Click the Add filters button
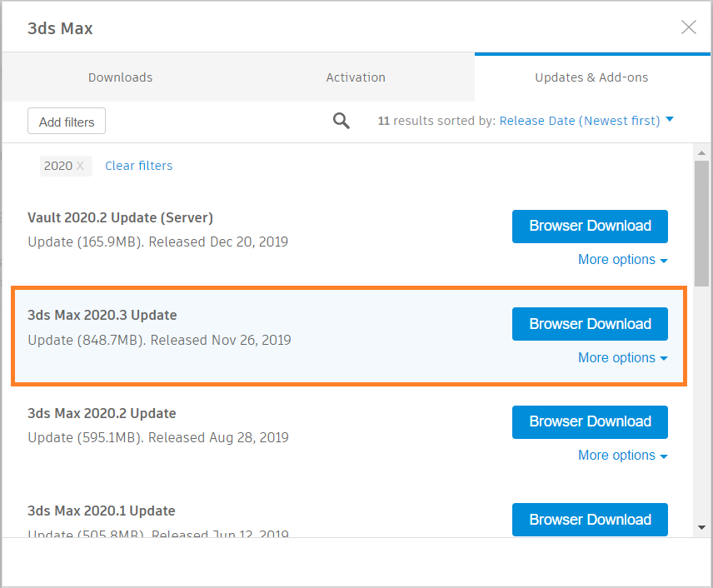Image resolution: width=713 pixels, height=588 pixels. tap(66, 120)
